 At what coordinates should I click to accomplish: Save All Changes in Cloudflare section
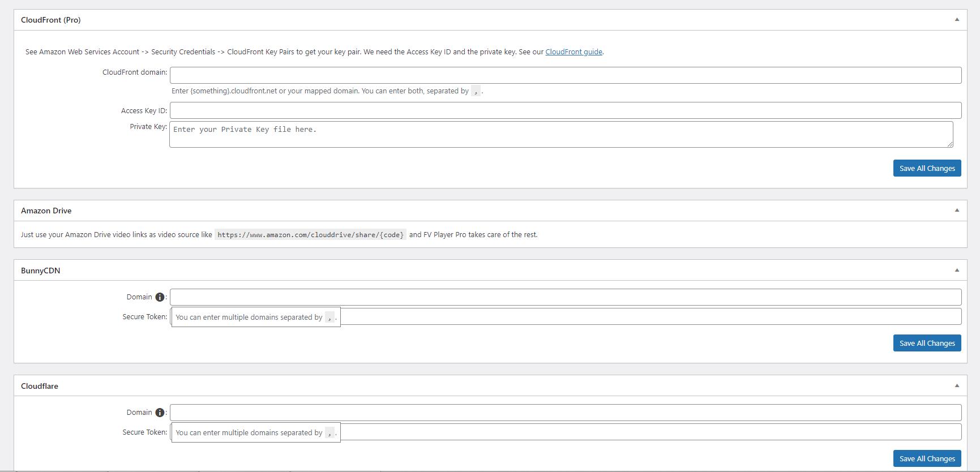coord(927,458)
